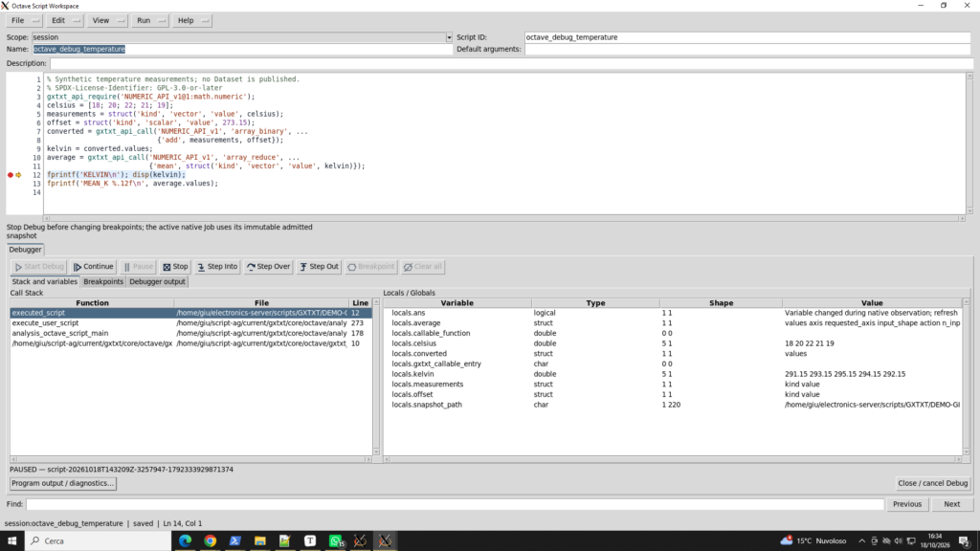Click the current-line arrow in the gutter
This screenshot has width=980, height=551.
tap(18, 175)
